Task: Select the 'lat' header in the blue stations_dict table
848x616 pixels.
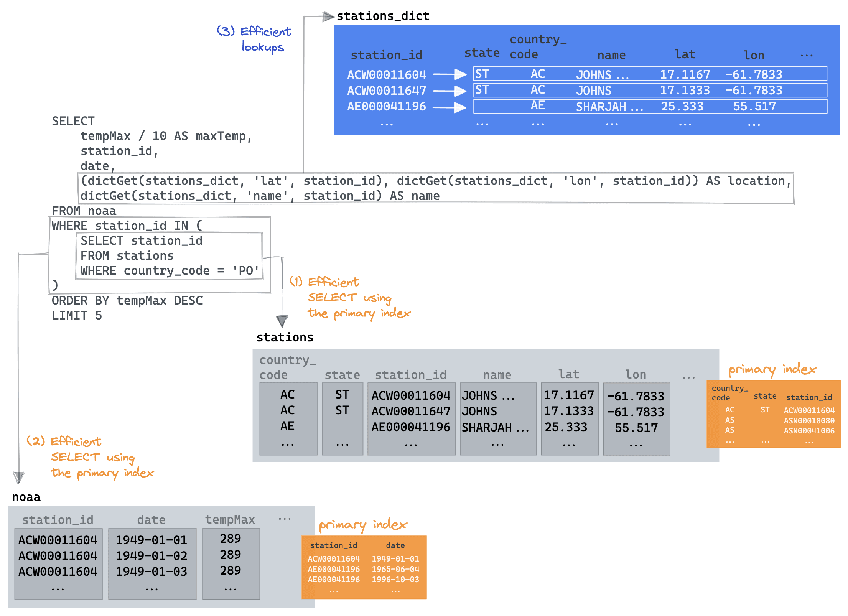Action: [x=685, y=54]
